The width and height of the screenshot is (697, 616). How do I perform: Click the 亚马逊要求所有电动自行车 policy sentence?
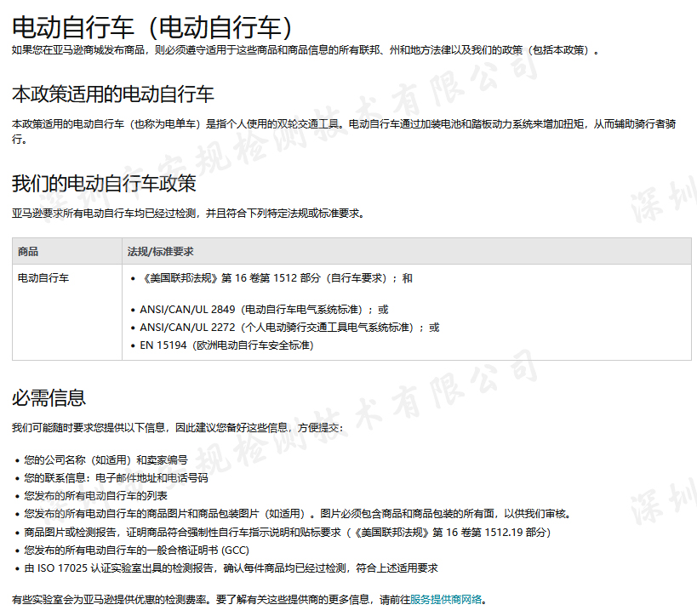pos(188,214)
